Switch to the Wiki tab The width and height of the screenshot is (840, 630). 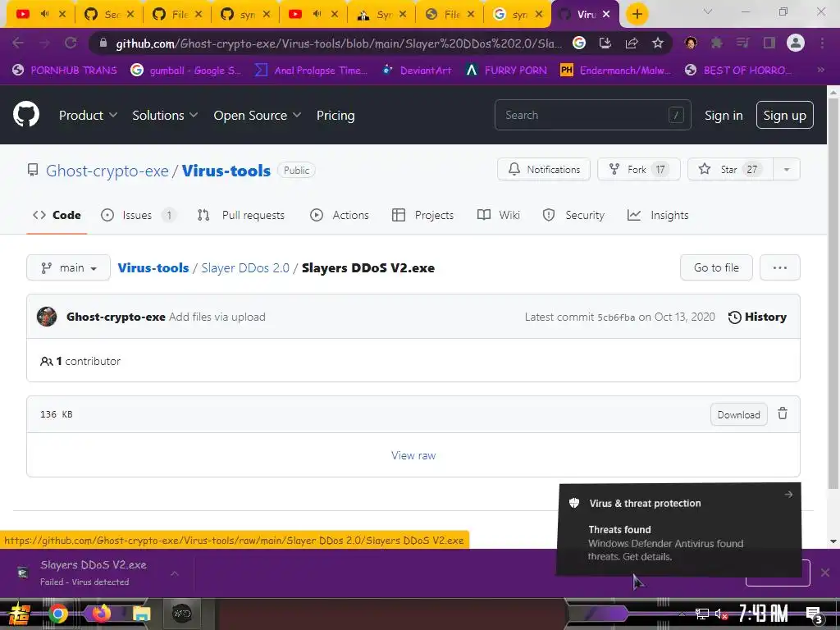click(x=499, y=215)
